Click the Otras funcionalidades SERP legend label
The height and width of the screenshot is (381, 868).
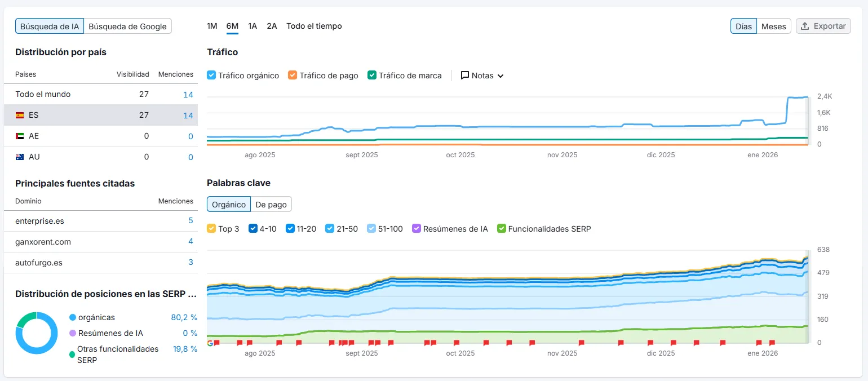[x=118, y=355]
